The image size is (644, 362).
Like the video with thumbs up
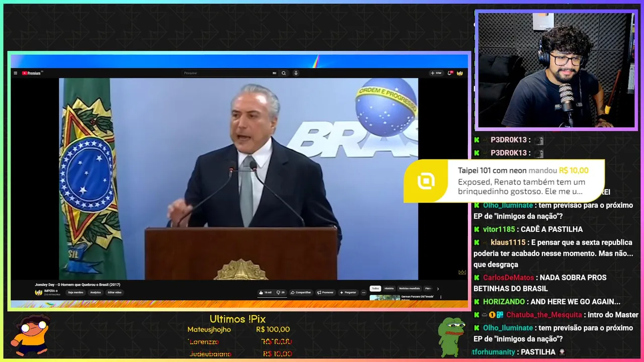pos(266,292)
